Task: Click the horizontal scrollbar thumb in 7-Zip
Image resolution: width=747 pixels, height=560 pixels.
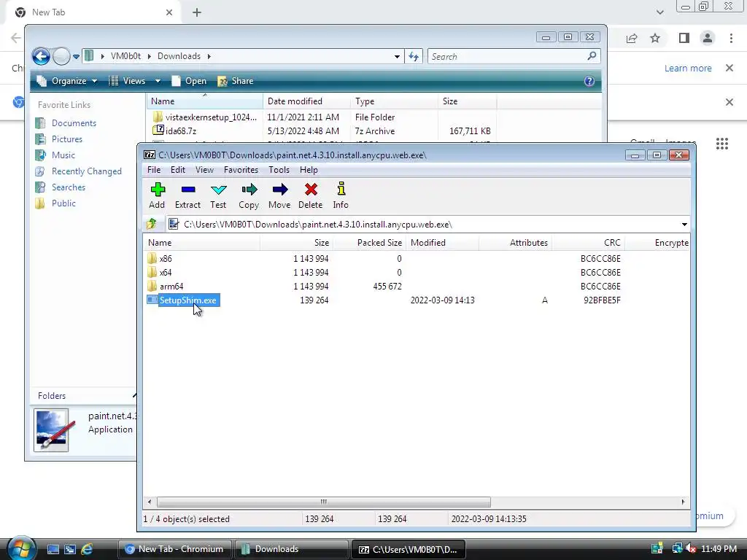Action: pyautogui.click(x=323, y=502)
